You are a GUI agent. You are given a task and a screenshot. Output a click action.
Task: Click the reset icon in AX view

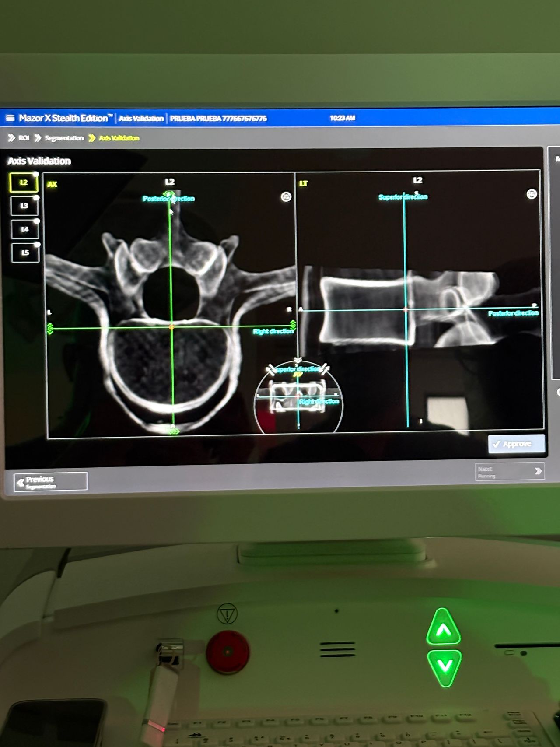pyautogui.click(x=286, y=197)
